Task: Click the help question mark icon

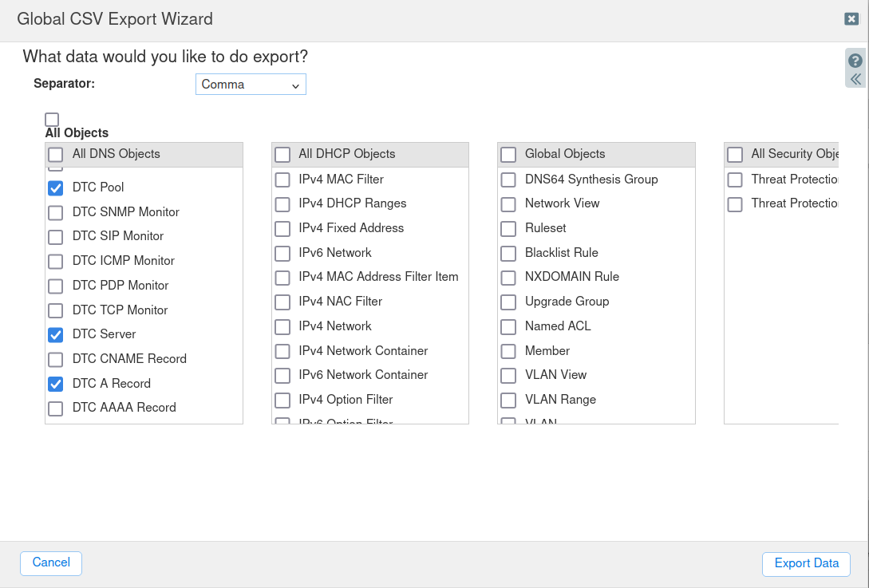Action: tap(855, 61)
